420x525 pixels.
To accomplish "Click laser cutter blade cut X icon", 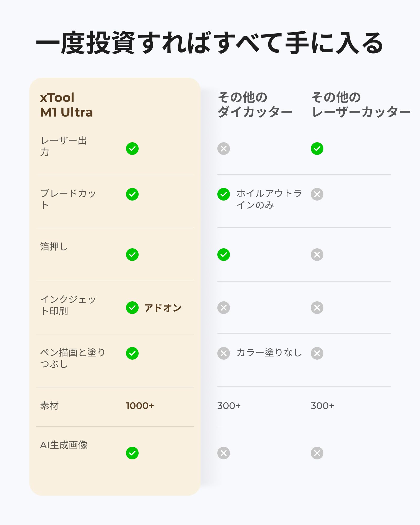I will [317, 194].
